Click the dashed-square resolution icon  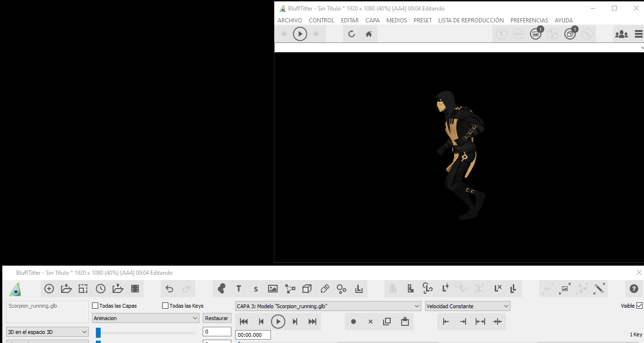[83, 289]
